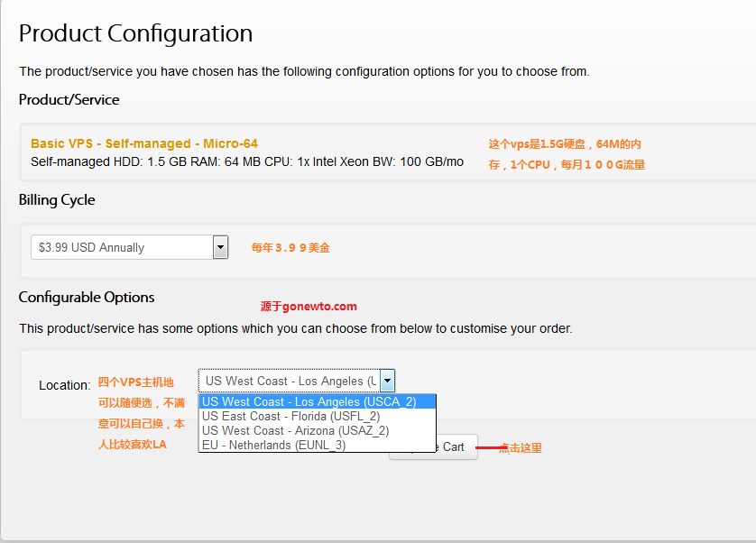Click the Self-managed HDD specs line
Screen dimensions: 756x543
tap(247, 162)
